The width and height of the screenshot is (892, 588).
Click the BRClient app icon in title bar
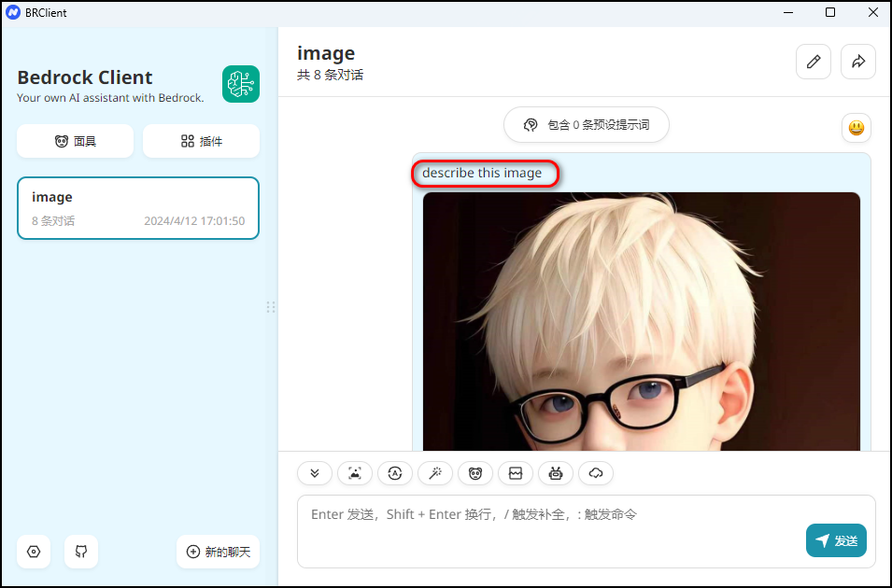tap(13, 12)
